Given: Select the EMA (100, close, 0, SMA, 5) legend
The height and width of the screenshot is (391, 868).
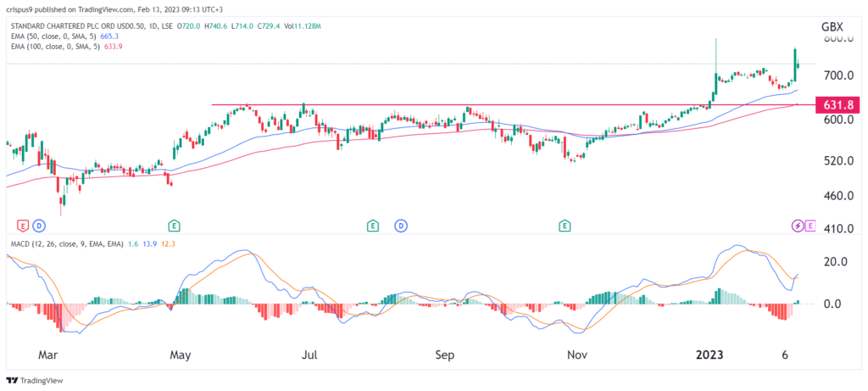Looking at the screenshot, I should coord(55,46).
